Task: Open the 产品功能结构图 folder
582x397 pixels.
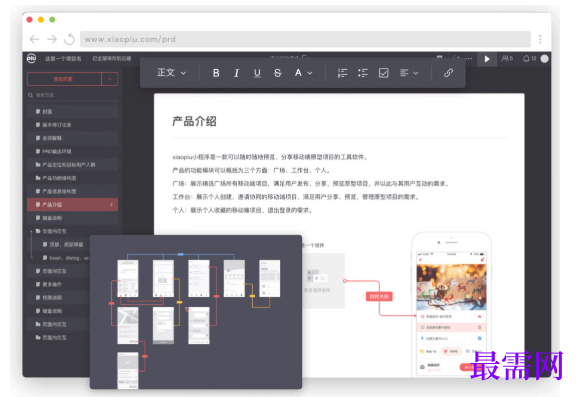Action: tap(72, 178)
